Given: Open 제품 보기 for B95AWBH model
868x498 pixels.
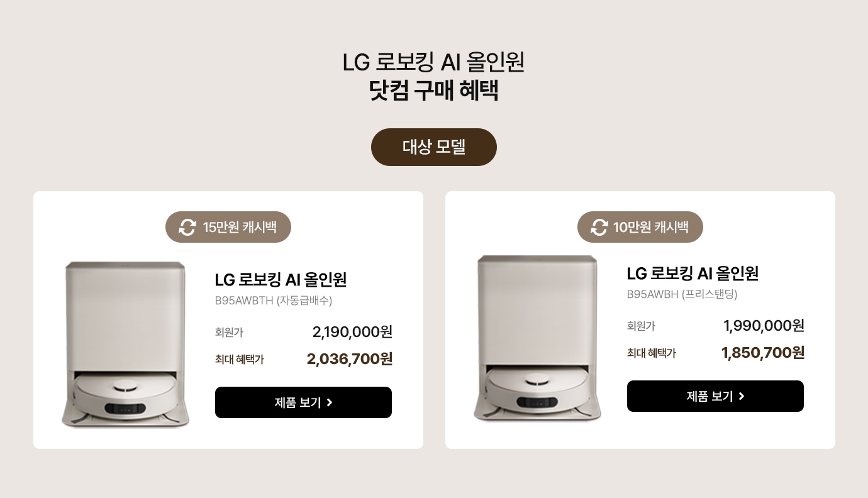Looking at the screenshot, I should tap(715, 396).
